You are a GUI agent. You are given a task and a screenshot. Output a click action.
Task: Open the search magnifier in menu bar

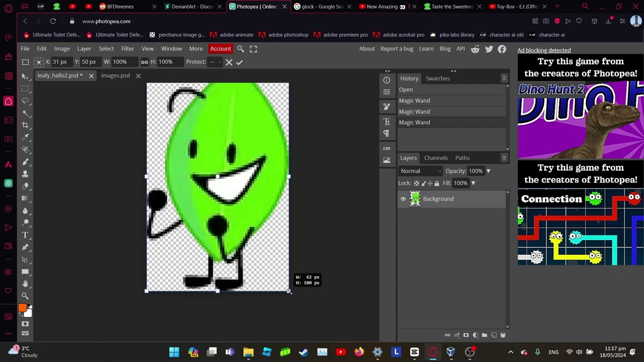tap(240, 49)
